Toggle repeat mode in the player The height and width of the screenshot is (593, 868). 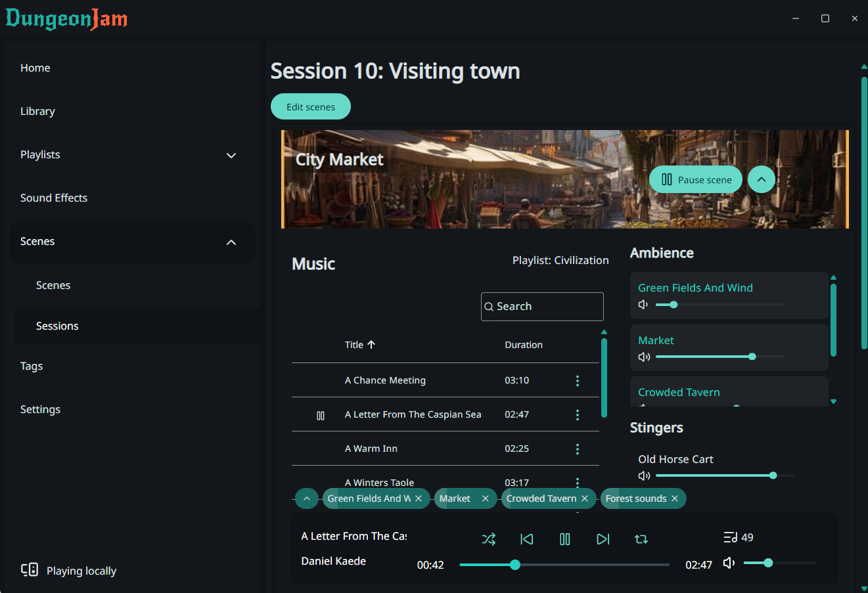point(641,539)
